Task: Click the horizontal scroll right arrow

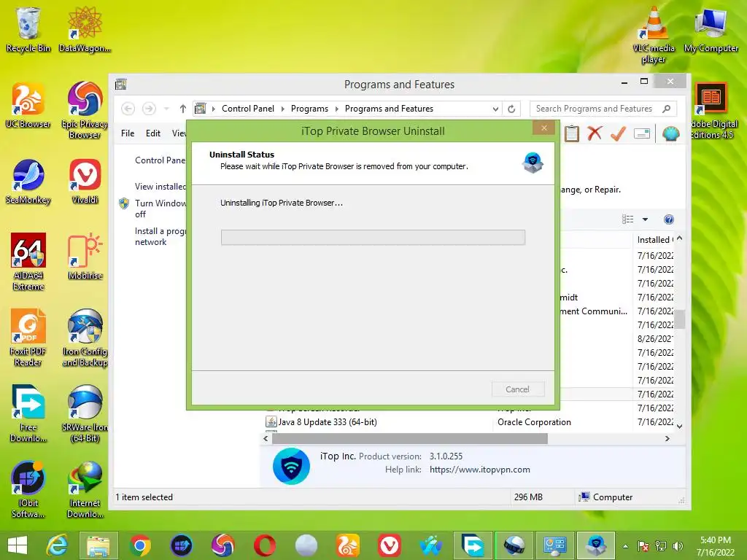Action: [x=667, y=438]
